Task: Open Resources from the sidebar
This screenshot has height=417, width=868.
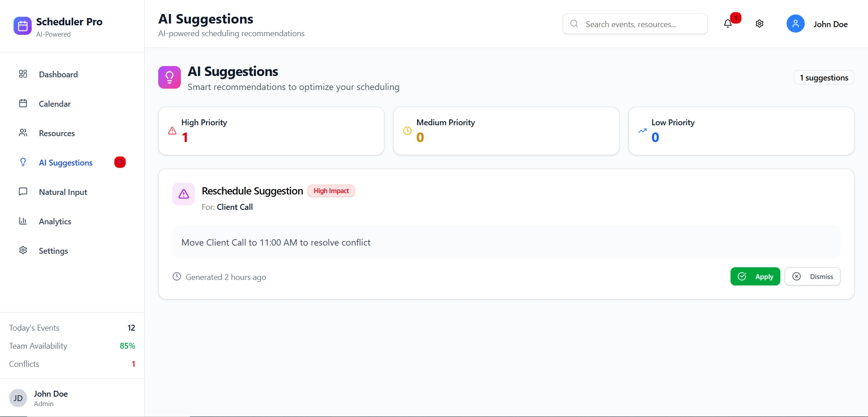Action: click(57, 133)
